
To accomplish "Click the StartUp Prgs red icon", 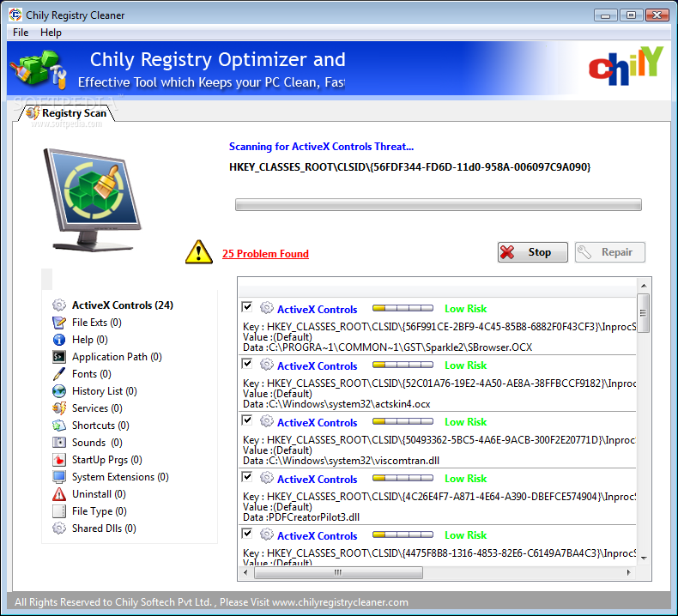I will [59, 460].
